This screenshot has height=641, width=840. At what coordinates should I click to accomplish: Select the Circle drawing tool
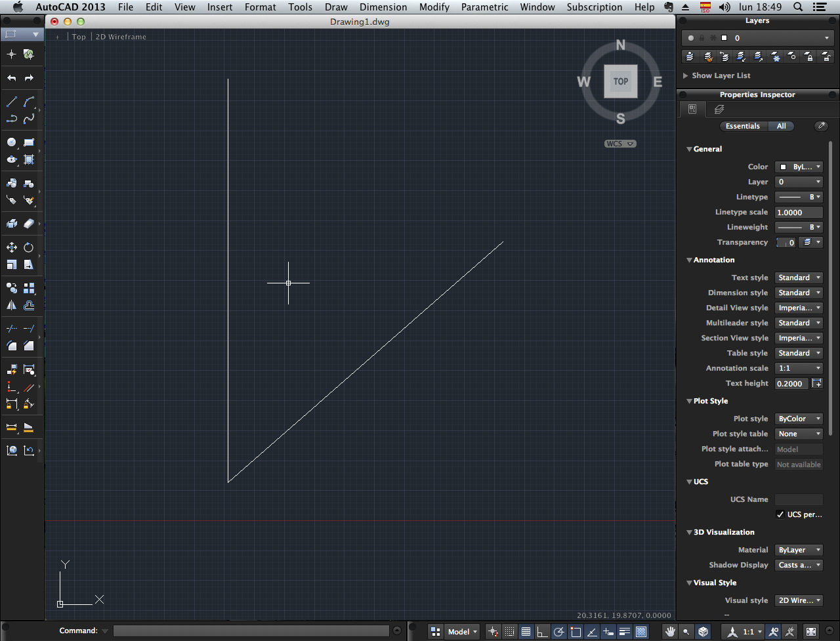pyautogui.click(x=11, y=142)
